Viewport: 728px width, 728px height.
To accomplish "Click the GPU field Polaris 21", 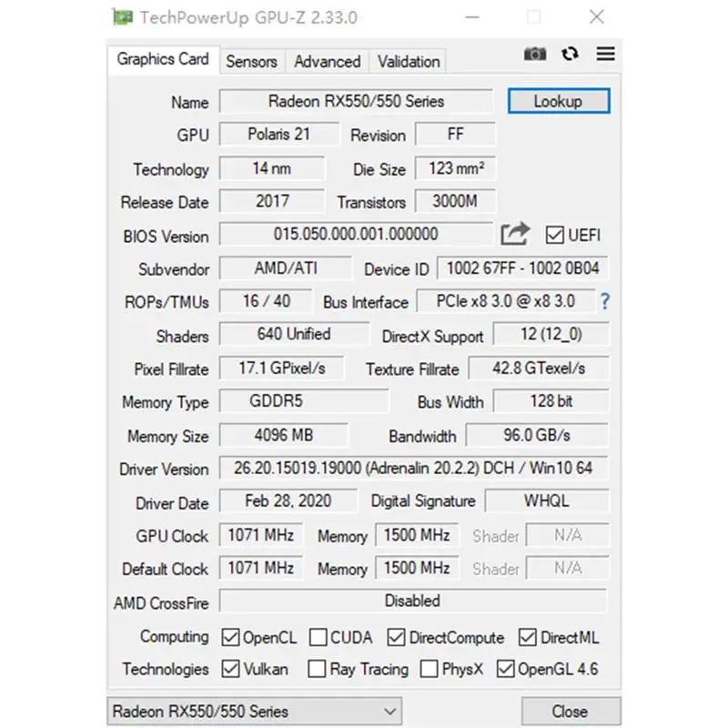I will pyautogui.click(x=279, y=134).
